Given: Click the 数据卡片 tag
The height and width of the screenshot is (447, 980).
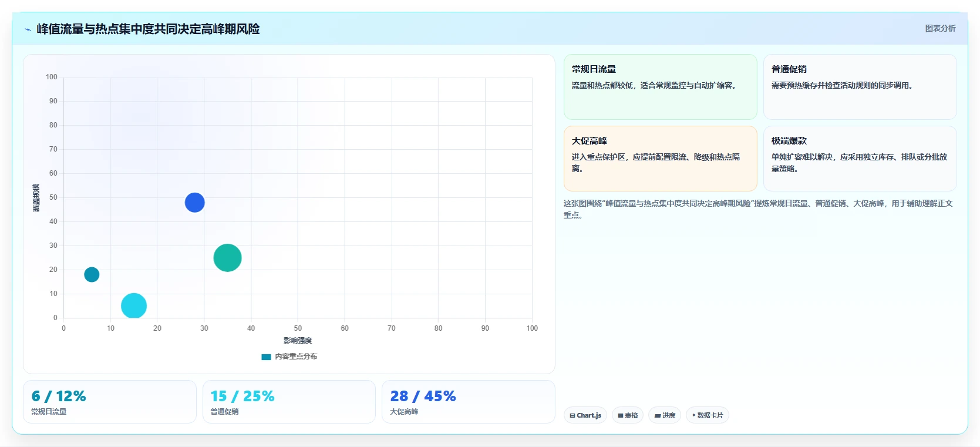Looking at the screenshot, I should tap(708, 415).
